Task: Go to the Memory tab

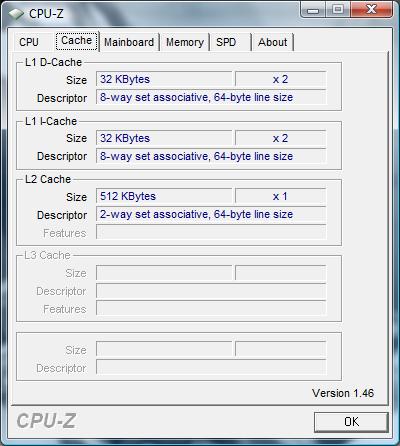Action: click(x=185, y=42)
